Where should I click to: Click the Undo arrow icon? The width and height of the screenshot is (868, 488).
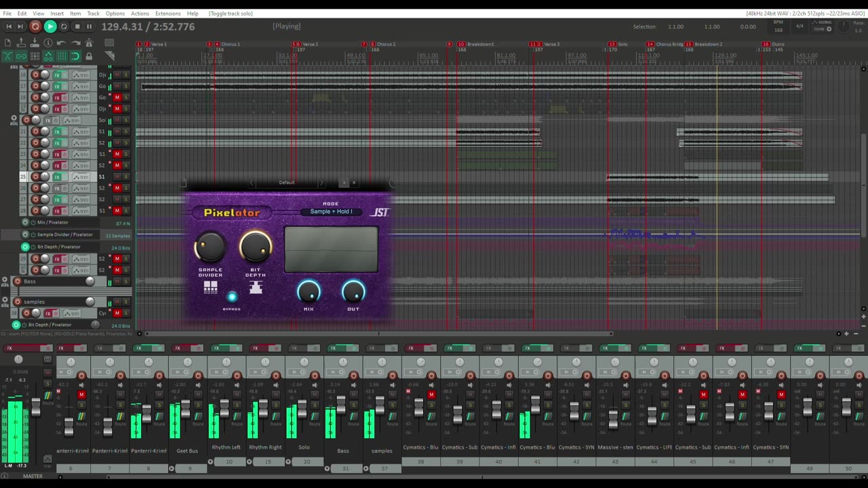[61, 43]
